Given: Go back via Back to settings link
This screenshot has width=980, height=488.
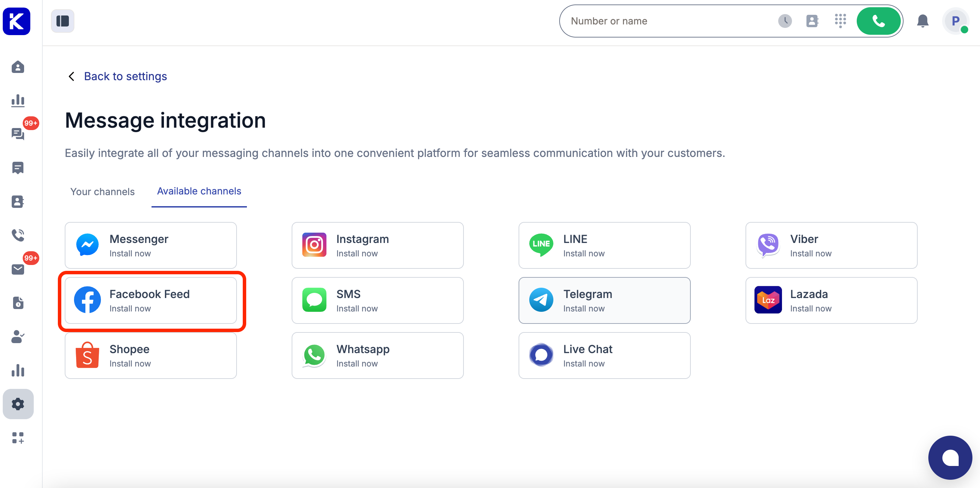Looking at the screenshot, I should pos(125,76).
